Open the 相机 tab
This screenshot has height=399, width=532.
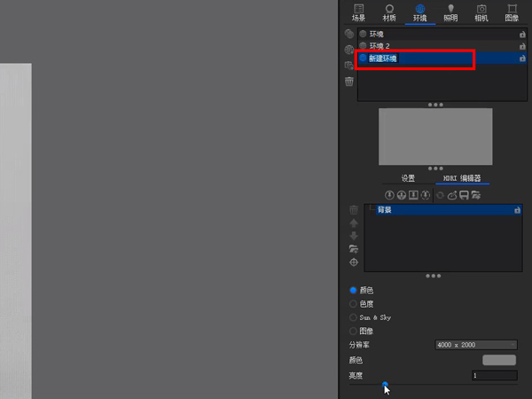pyautogui.click(x=481, y=12)
